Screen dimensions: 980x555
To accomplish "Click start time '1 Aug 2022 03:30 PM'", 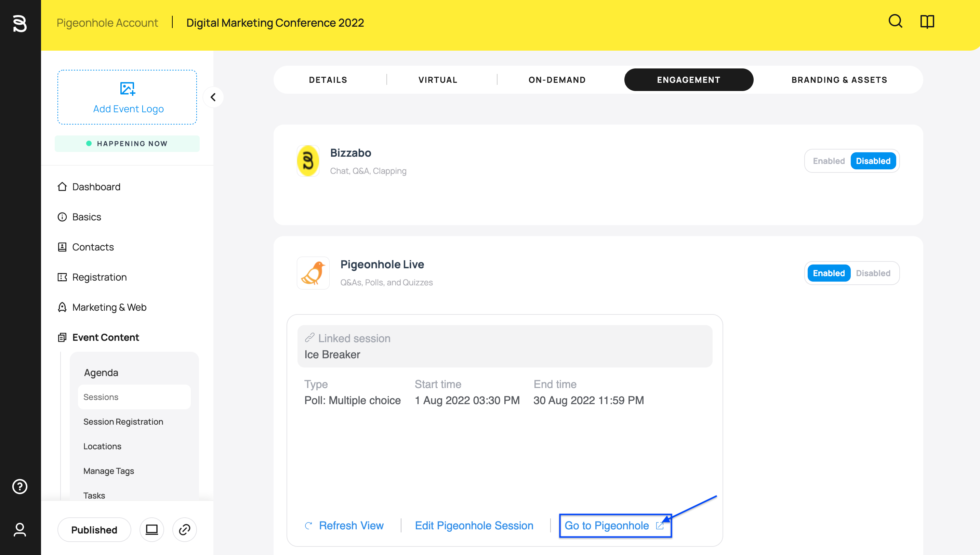I will pyautogui.click(x=467, y=400).
